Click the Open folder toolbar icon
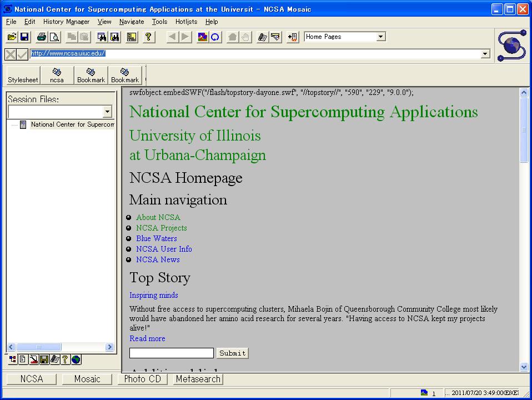This screenshot has height=400, width=532. [x=12, y=37]
